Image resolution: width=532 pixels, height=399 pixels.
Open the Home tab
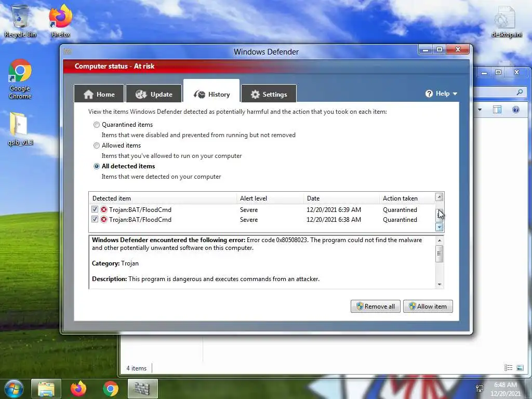coord(99,95)
